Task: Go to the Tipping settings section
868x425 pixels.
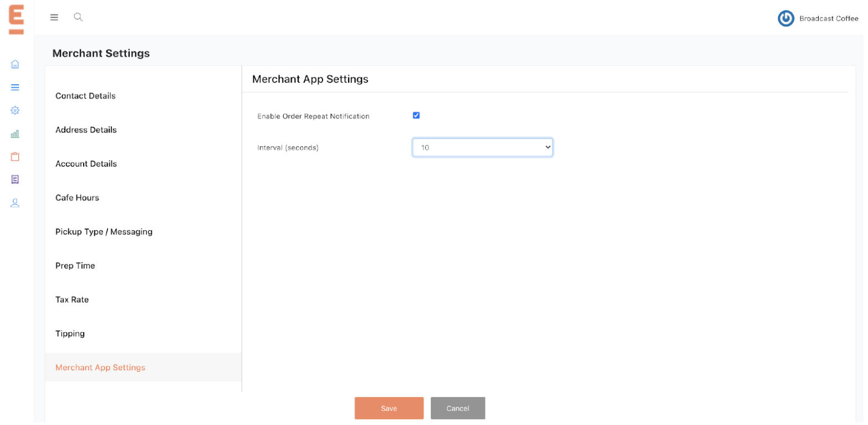Action: point(70,333)
